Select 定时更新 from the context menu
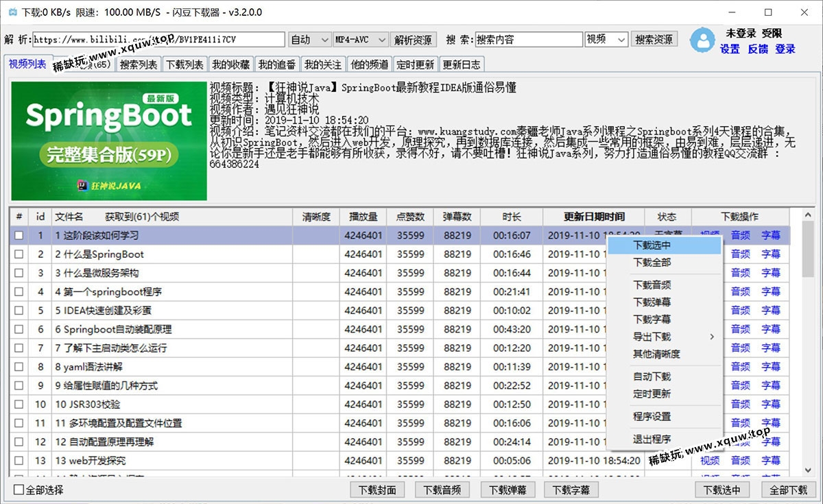This screenshot has height=504, width=823. click(x=664, y=394)
